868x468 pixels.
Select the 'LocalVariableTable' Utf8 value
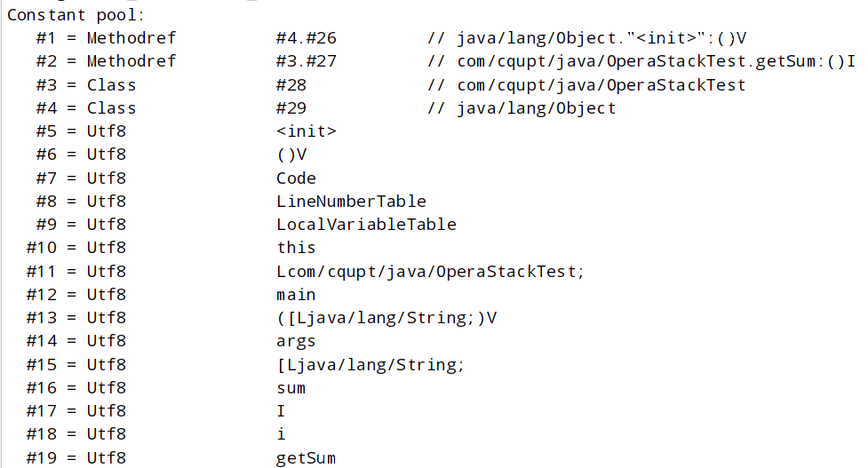pyautogui.click(x=366, y=226)
